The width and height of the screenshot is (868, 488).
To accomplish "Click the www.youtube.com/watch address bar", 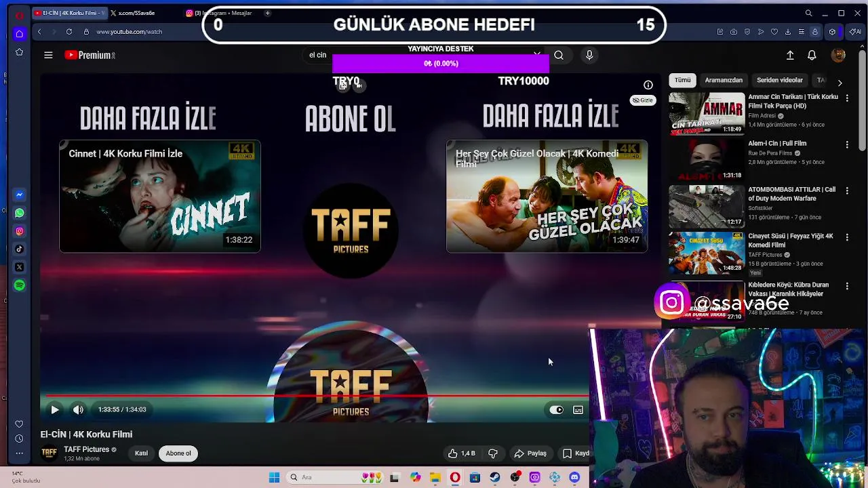I will [x=129, y=32].
